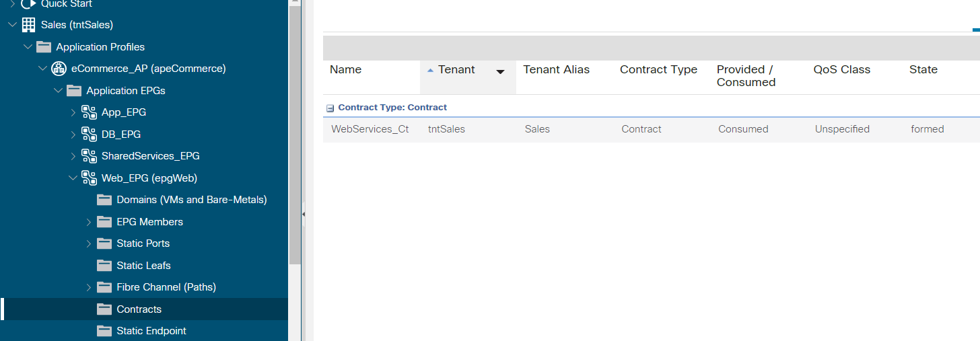Click the Web_EPG icon
The width and height of the screenshot is (980, 341).
click(x=89, y=178)
